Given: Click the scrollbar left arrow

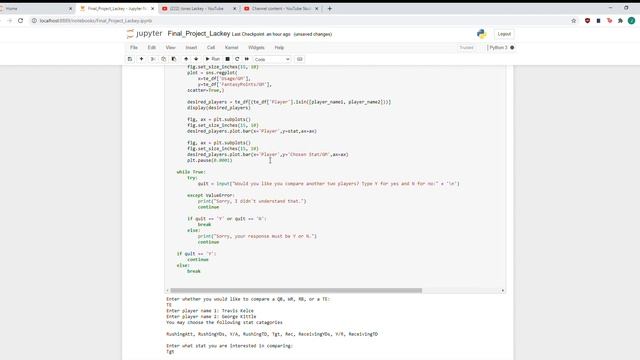Looking at the screenshot, I should 167,291.
